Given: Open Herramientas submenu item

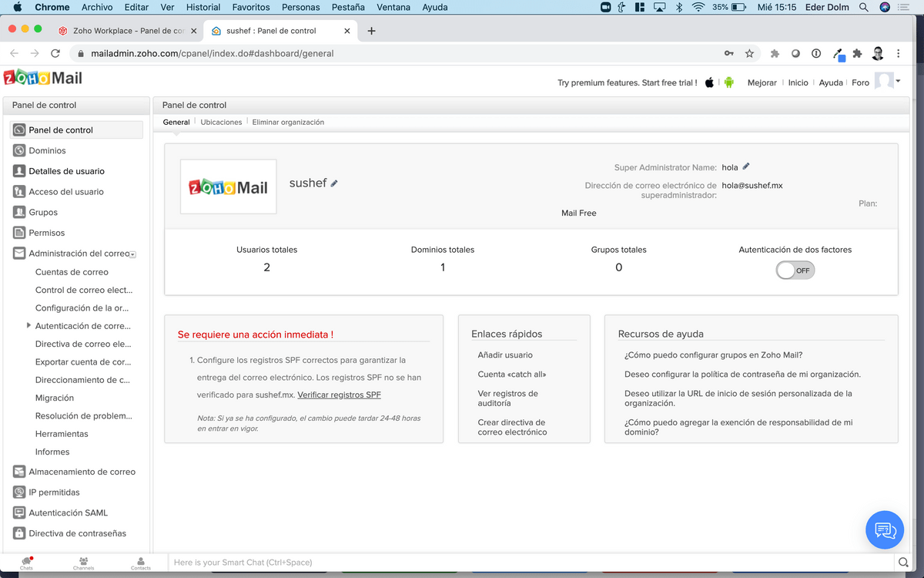Looking at the screenshot, I should [x=62, y=434].
